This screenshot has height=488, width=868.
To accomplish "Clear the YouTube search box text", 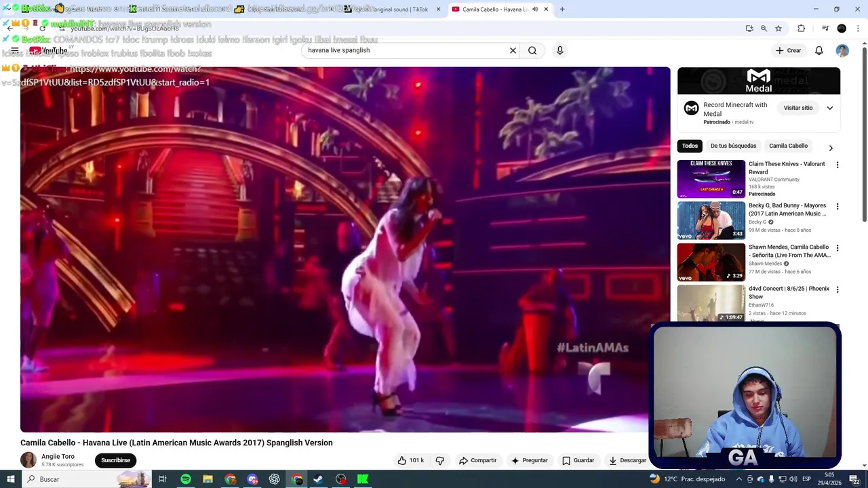I will click(513, 50).
